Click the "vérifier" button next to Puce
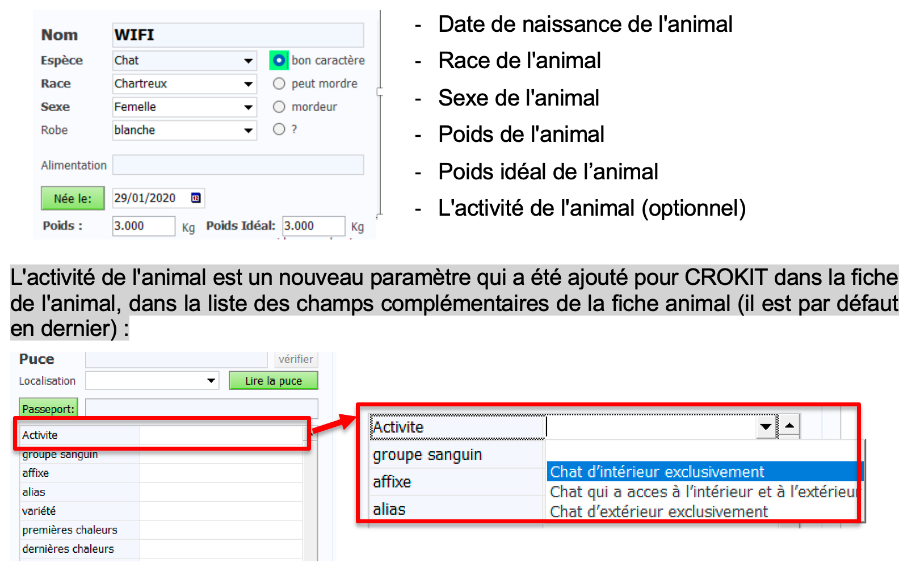 297,360
